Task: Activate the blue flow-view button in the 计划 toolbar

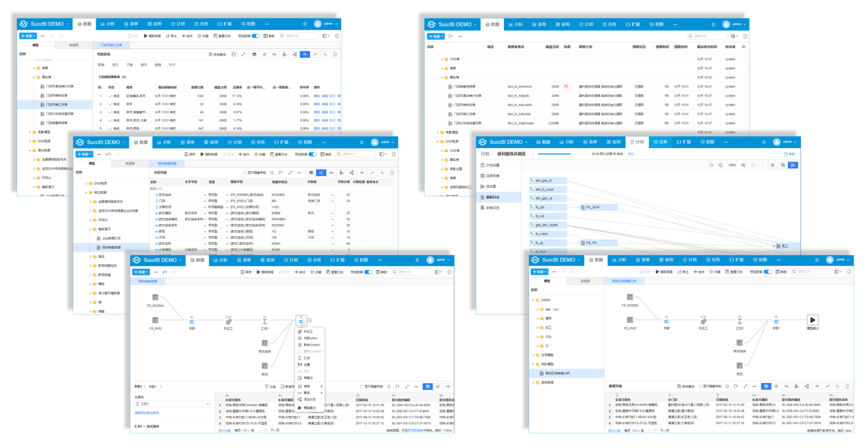Action: pos(793,165)
